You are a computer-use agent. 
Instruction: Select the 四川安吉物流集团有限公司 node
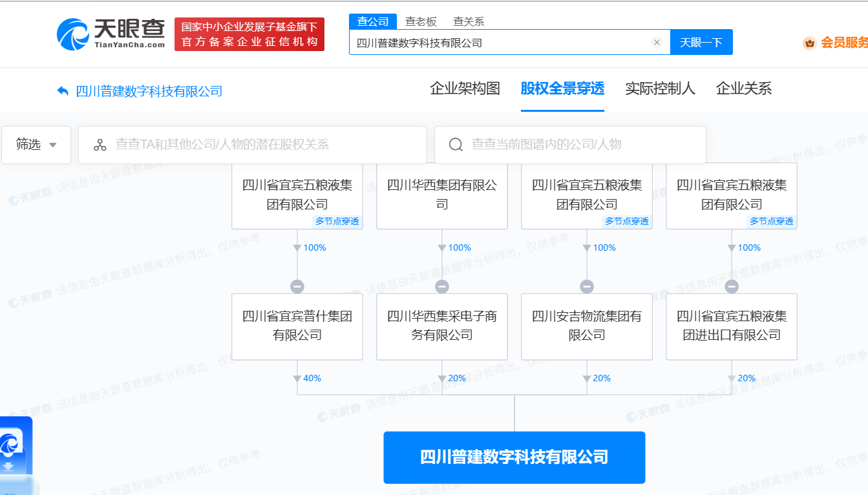coord(587,326)
